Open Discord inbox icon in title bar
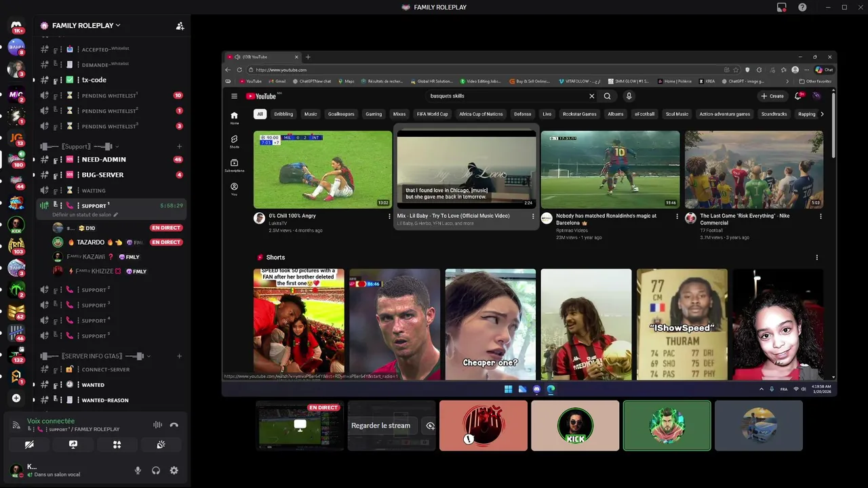 click(782, 7)
